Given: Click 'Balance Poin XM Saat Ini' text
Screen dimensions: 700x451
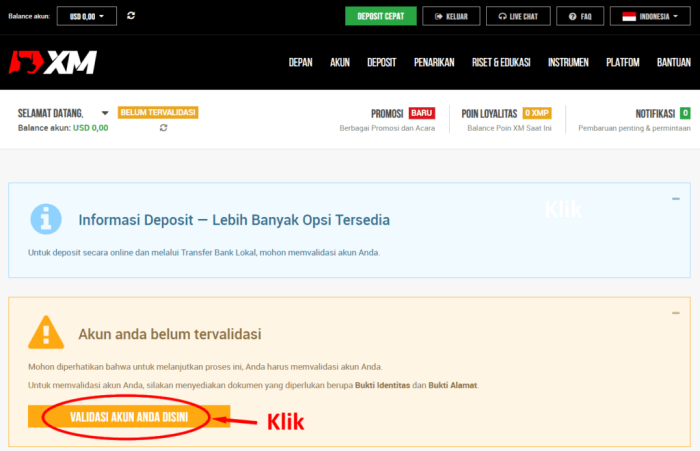Looking at the screenshot, I should (x=509, y=128).
